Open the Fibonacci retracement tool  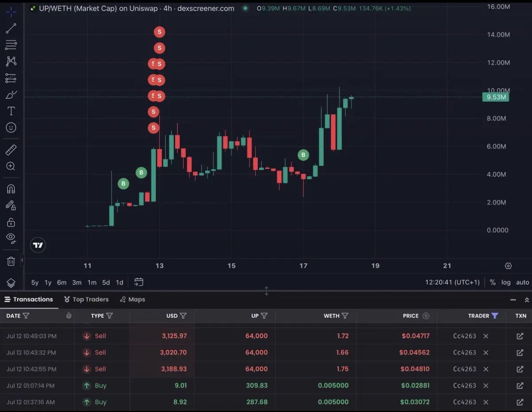click(11, 45)
